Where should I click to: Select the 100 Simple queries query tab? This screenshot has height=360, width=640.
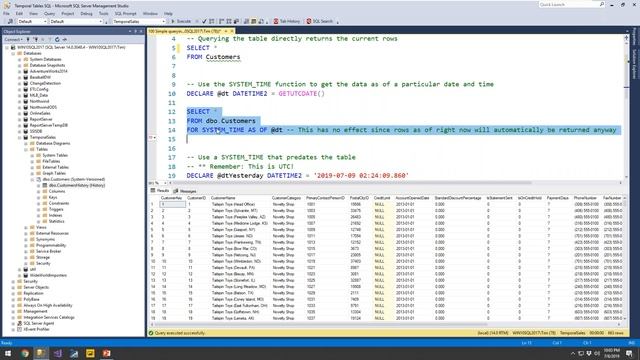pyautogui.click(x=187, y=31)
